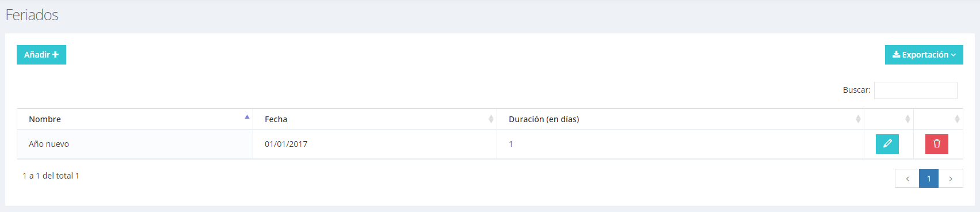Click the duration value 1 cell
Image resolution: width=980 pixels, height=212 pixels.
coord(680,144)
